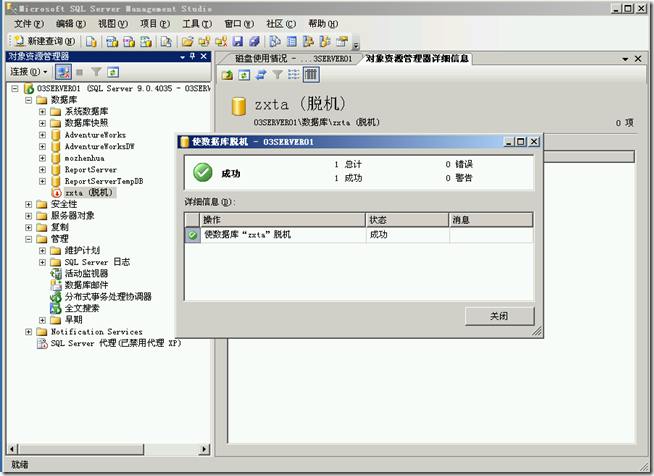654x476 pixels.
Task: Select SQL Server 代理 node in tree
Action: coord(116,344)
